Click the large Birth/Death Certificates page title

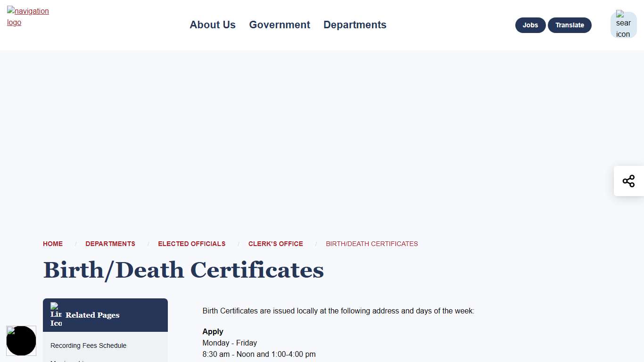[x=183, y=270]
